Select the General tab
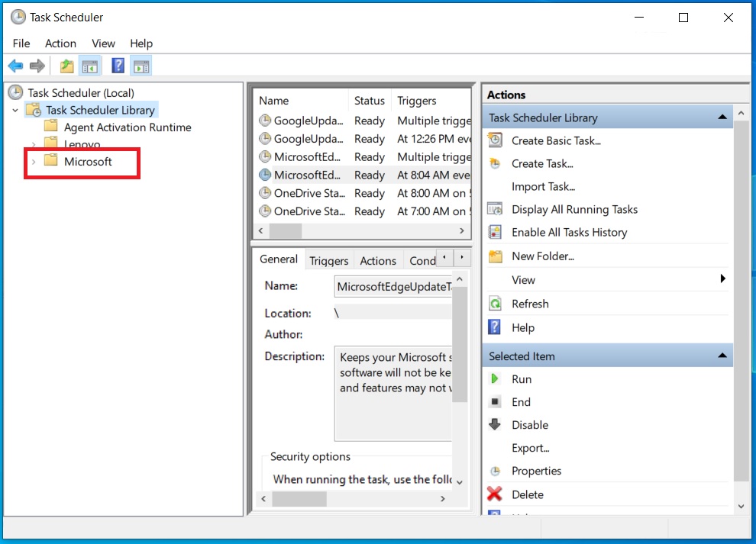The height and width of the screenshot is (544, 756). tap(279, 259)
